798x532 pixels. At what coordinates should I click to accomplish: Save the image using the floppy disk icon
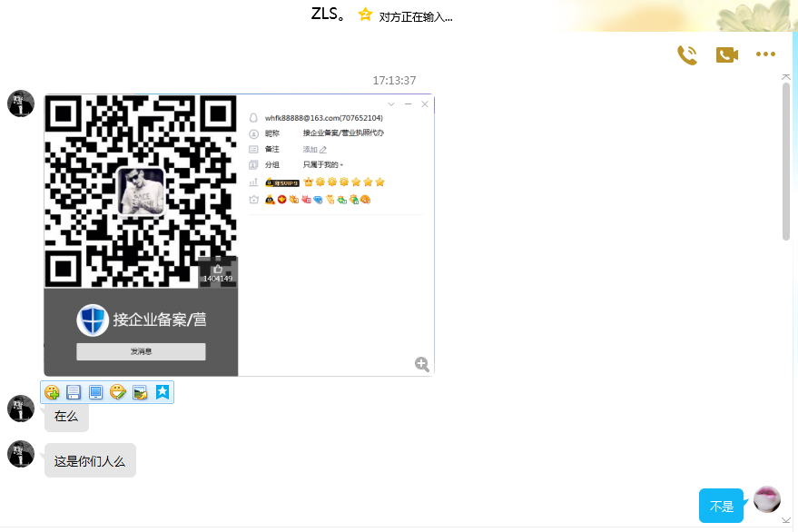[x=74, y=392]
